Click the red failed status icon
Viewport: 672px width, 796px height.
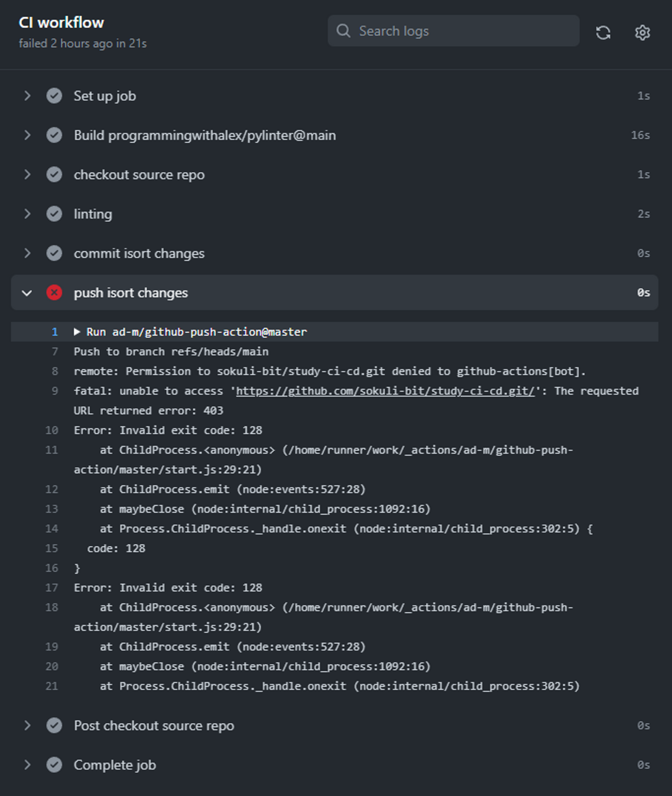[54, 293]
